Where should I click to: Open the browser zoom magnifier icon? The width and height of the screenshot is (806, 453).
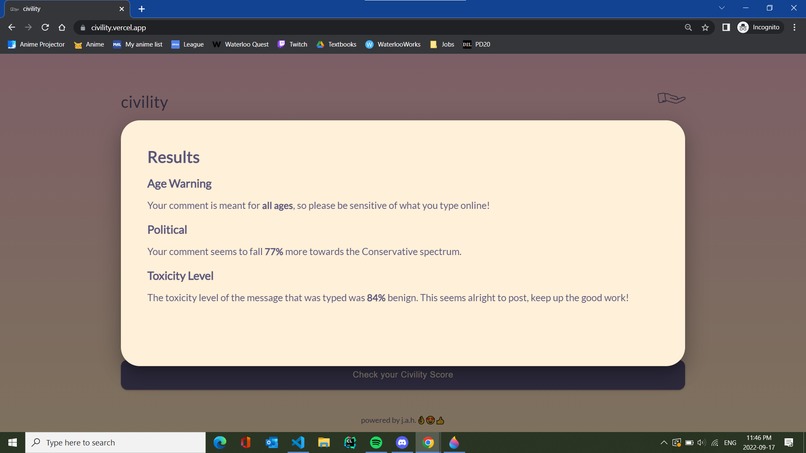[688, 27]
